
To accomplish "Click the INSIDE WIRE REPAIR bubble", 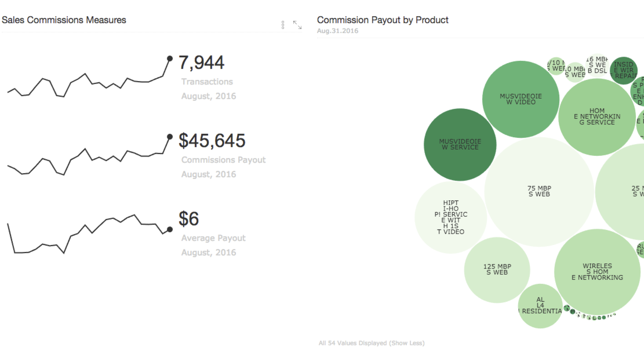I will pos(624,70).
